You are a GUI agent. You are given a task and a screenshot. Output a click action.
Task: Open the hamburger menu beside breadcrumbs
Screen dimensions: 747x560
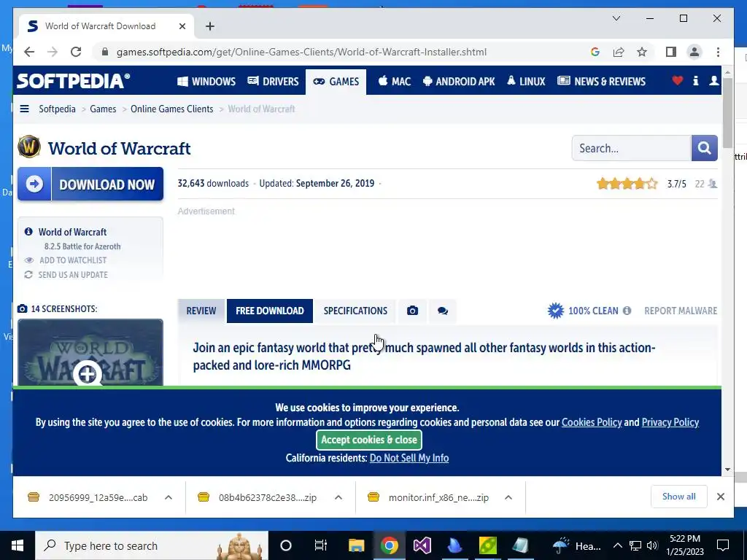[x=24, y=109]
